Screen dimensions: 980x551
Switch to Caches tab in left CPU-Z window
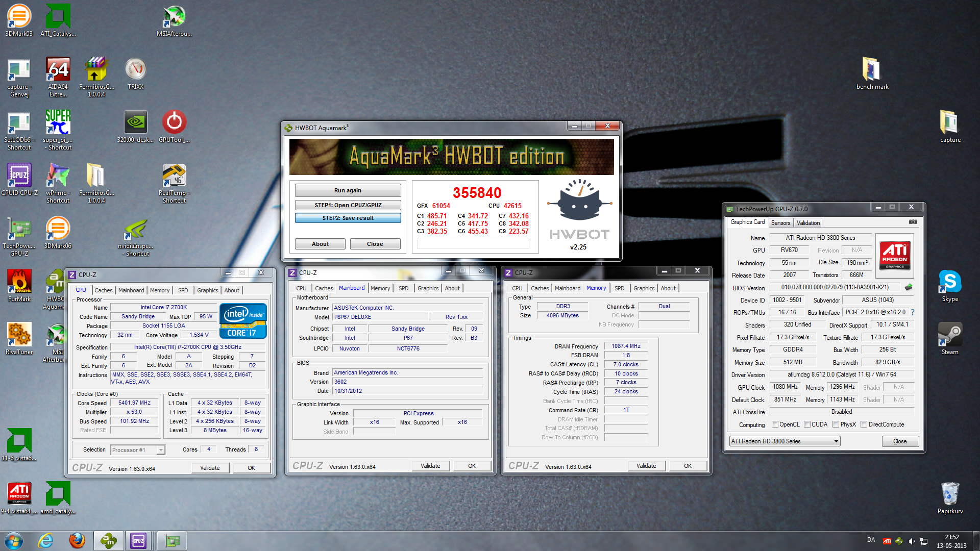tap(104, 290)
